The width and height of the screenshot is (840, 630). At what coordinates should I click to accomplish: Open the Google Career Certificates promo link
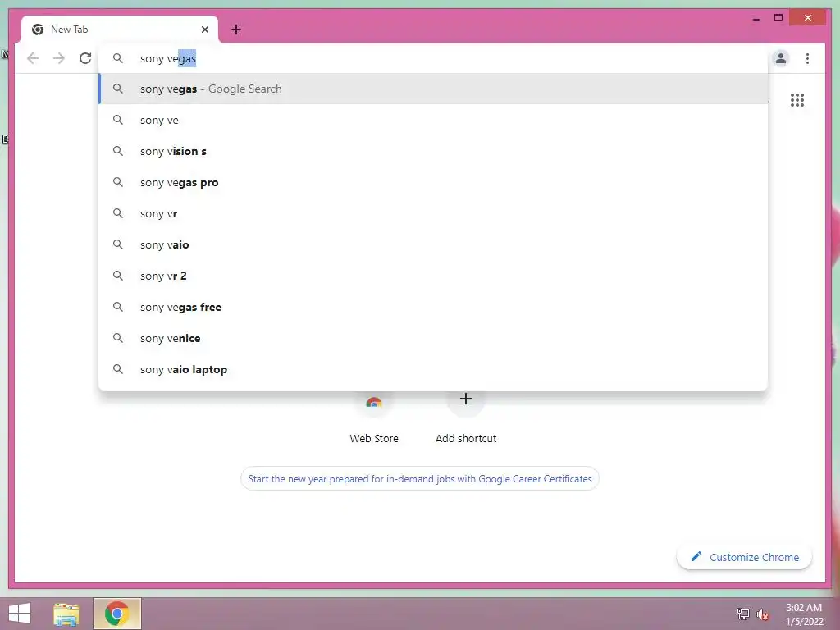coord(420,479)
